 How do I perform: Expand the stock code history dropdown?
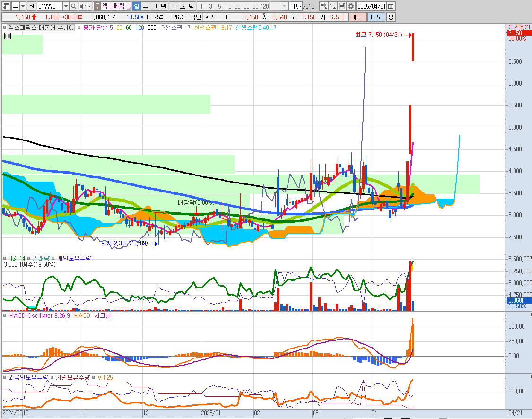click(66, 6)
